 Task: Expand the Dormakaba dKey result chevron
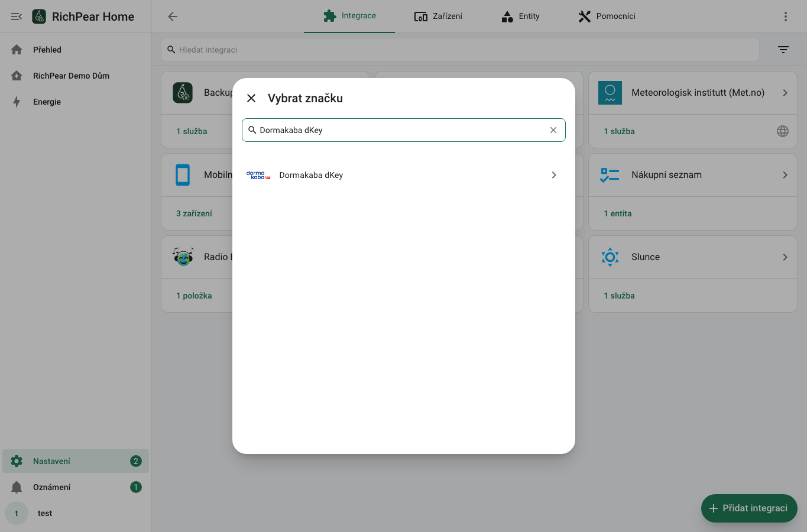pos(554,175)
